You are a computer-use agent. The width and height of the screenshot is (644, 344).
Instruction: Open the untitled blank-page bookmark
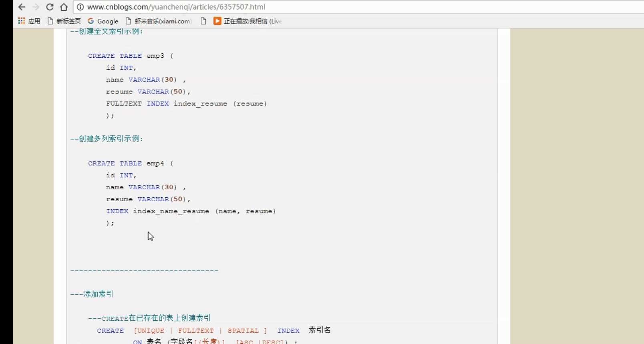203,21
